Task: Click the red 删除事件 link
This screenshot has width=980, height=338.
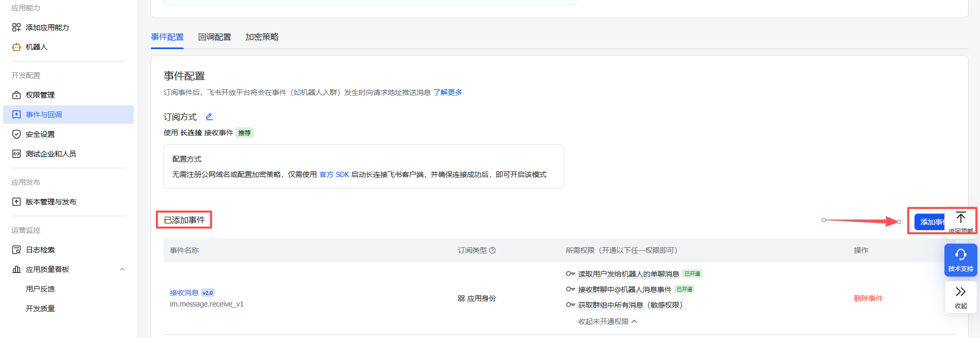Action: (x=868, y=298)
